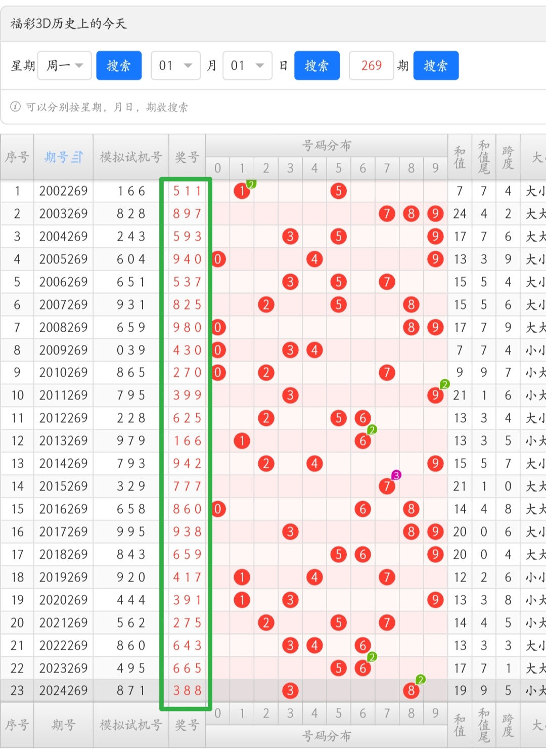Click red ball 6 in row 2023269
The height and width of the screenshot is (756, 546).
click(362, 669)
